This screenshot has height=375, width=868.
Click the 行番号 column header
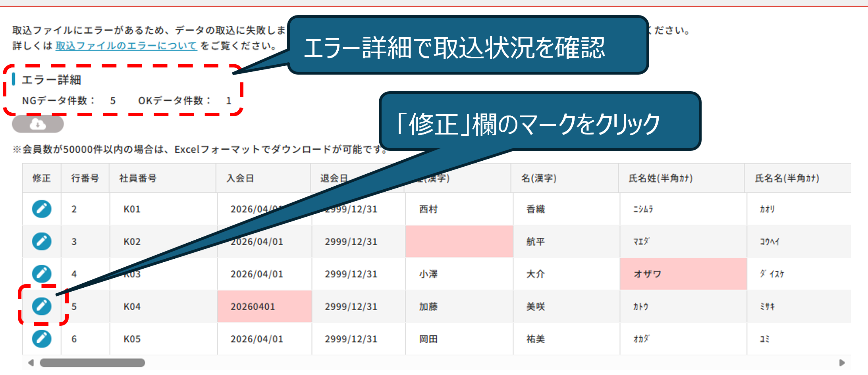click(x=85, y=178)
